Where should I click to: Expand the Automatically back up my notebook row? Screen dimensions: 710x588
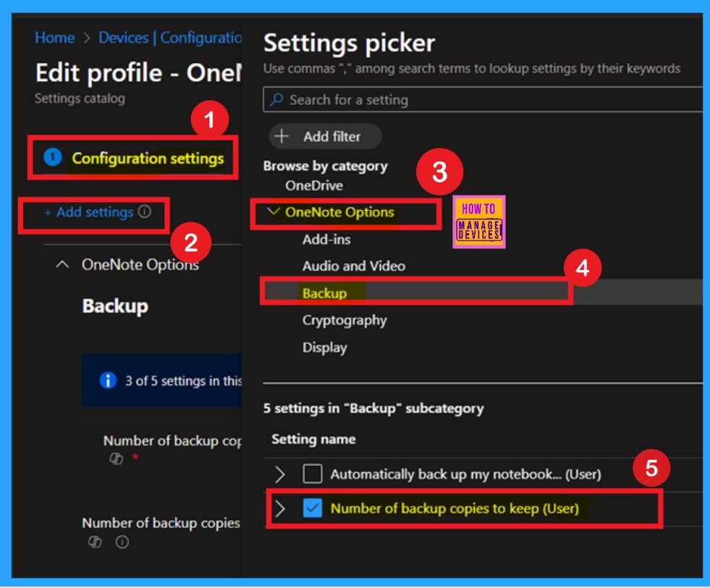pos(280,474)
